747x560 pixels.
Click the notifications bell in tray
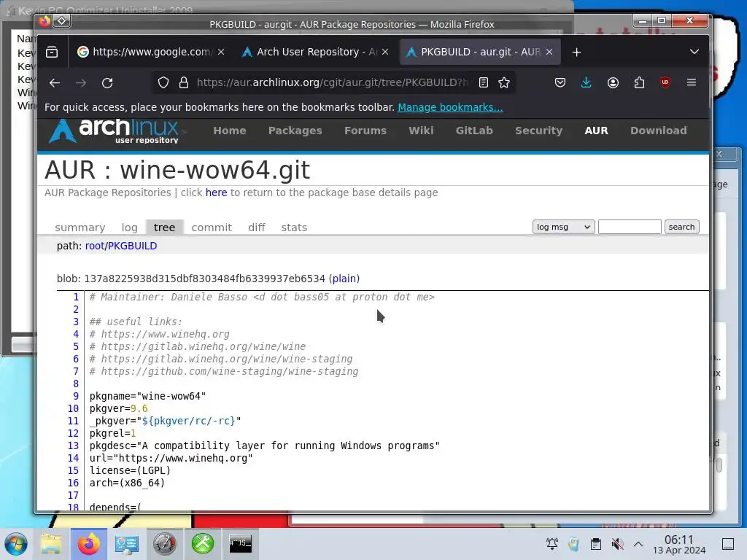click(552, 544)
